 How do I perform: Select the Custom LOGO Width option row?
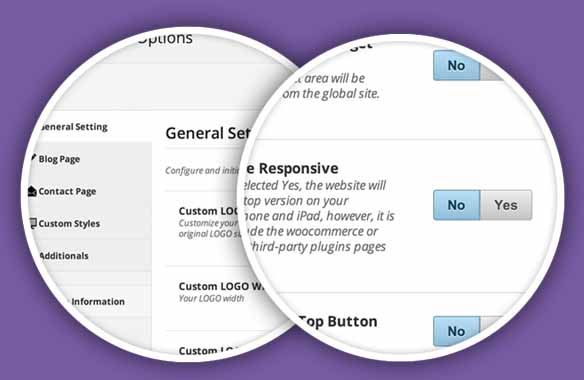tap(221, 292)
